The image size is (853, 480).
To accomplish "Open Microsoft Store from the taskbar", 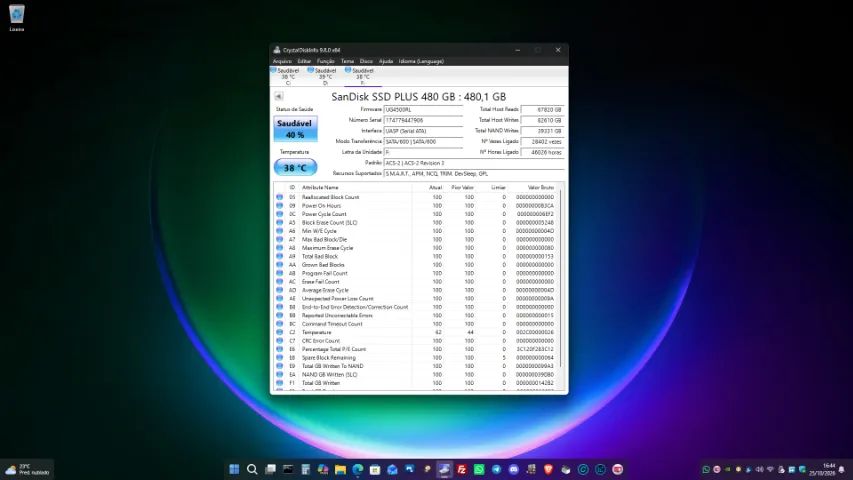I will click(x=375, y=469).
